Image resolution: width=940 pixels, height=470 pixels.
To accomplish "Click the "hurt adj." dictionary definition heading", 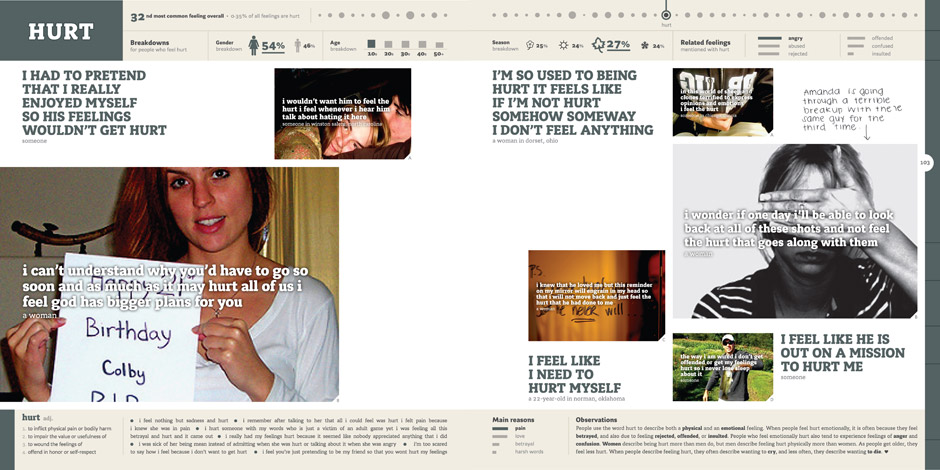I will pyautogui.click(x=37, y=417).
